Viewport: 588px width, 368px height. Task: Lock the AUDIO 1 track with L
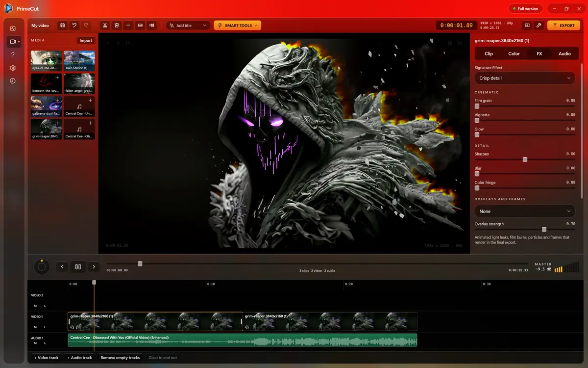point(45,344)
